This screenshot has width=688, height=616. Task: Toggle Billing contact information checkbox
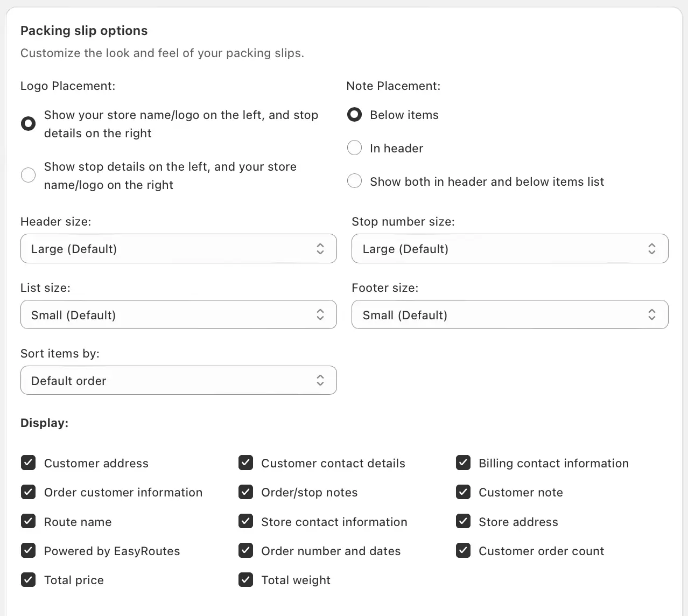463,463
